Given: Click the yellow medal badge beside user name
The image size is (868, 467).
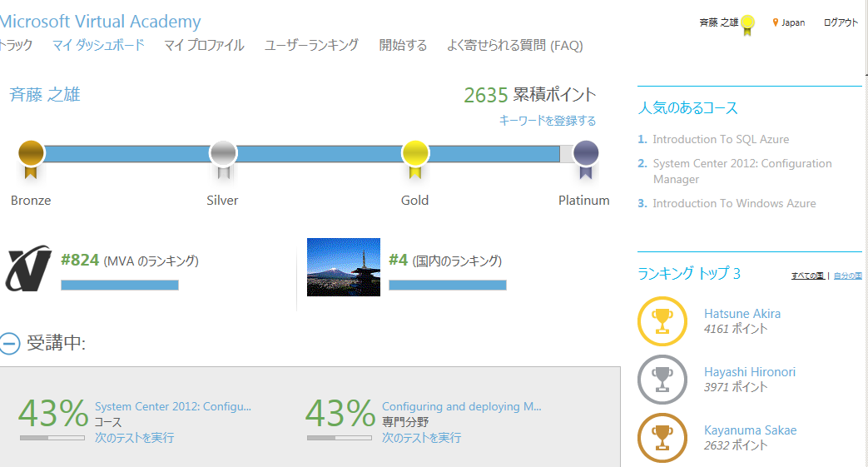Looking at the screenshot, I should (x=747, y=24).
